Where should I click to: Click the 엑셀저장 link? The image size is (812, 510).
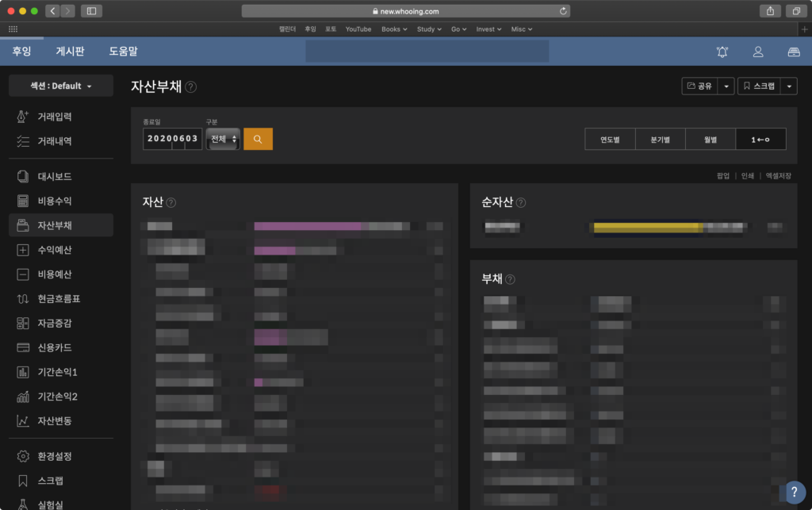tap(779, 176)
